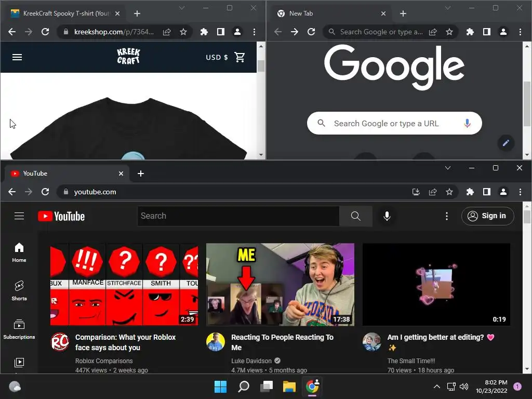Show hidden system tray icons
Screen dimensions: 532x399
(437, 387)
